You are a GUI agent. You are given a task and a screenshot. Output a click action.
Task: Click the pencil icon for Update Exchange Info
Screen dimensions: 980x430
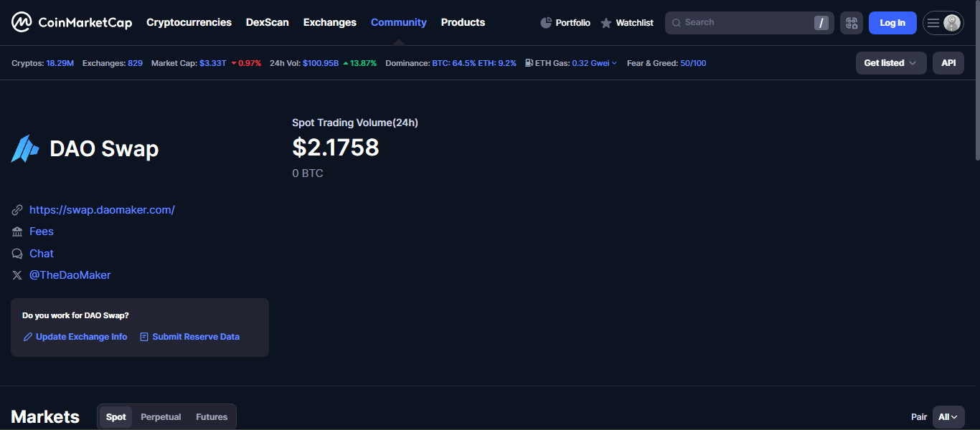pos(28,337)
